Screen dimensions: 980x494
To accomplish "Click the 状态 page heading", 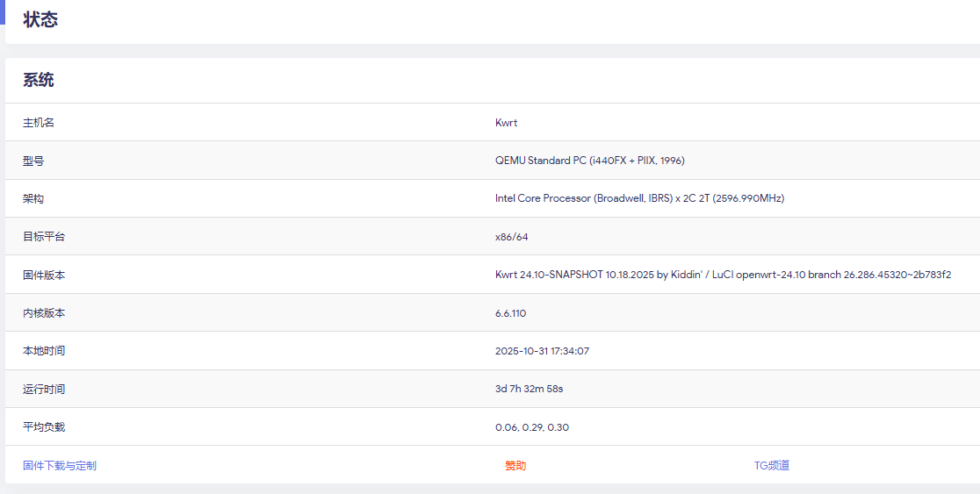I will pyautogui.click(x=40, y=19).
